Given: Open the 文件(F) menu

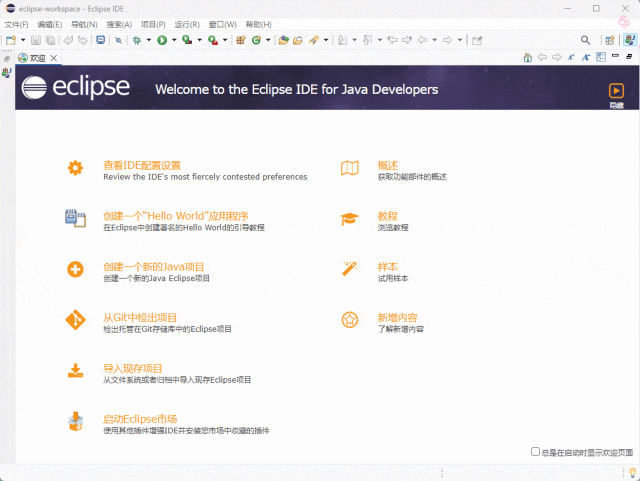Looking at the screenshot, I should click(16, 24).
